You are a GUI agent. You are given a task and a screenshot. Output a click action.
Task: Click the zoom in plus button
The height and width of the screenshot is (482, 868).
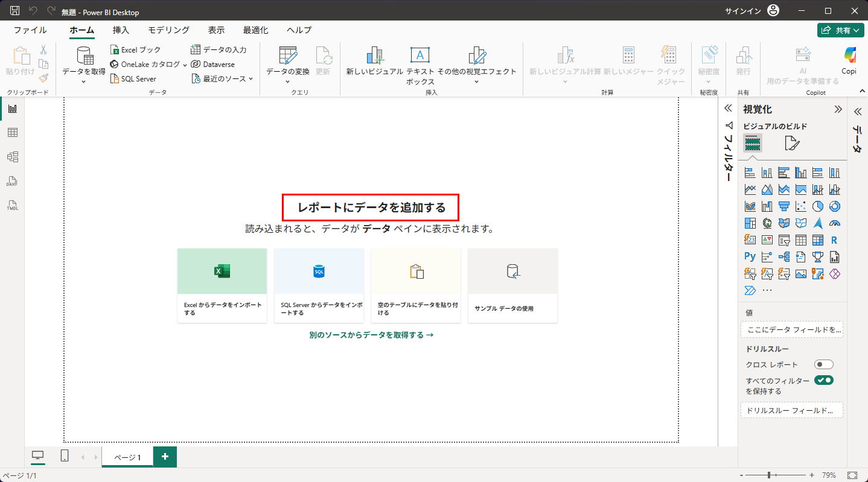(812, 475)
